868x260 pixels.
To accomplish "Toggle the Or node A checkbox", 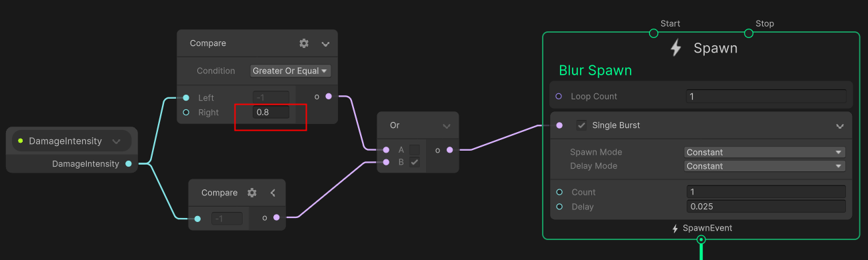I will 415,150.
